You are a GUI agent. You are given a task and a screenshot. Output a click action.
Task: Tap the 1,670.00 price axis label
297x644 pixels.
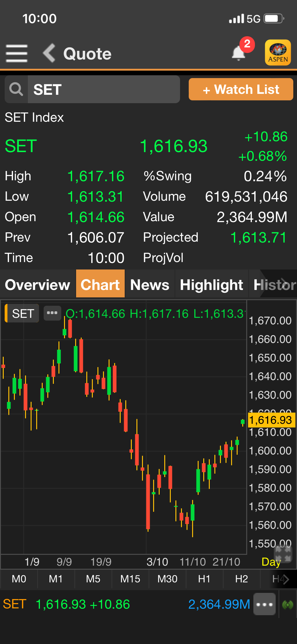tap(270, 321)
